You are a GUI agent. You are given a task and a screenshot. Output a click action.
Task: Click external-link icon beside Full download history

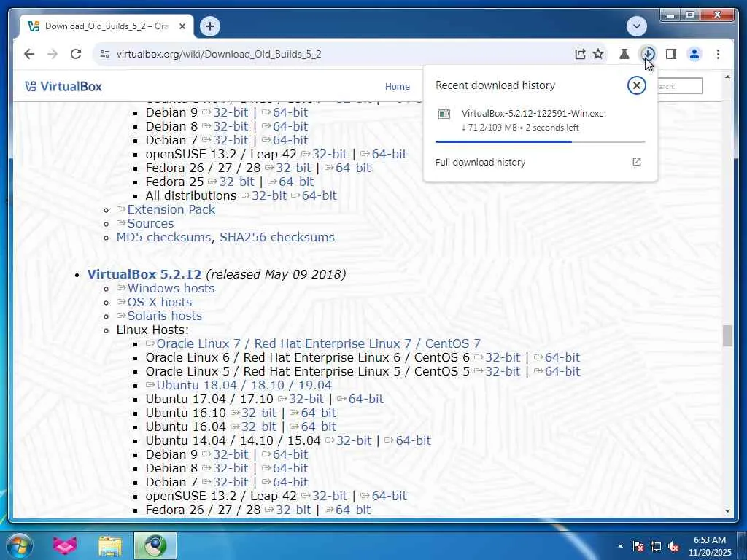coord(636,162)
